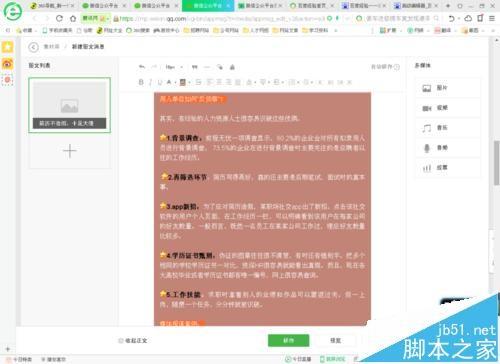
Task: Click the red dotted icon in the left sidebar
Action: pos(7,80)
